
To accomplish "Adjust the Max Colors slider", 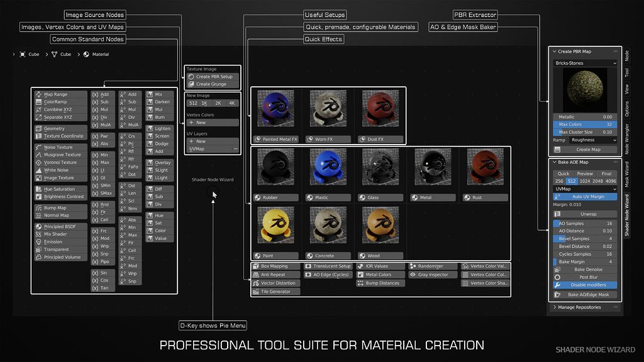I will [x=585, y=124].
